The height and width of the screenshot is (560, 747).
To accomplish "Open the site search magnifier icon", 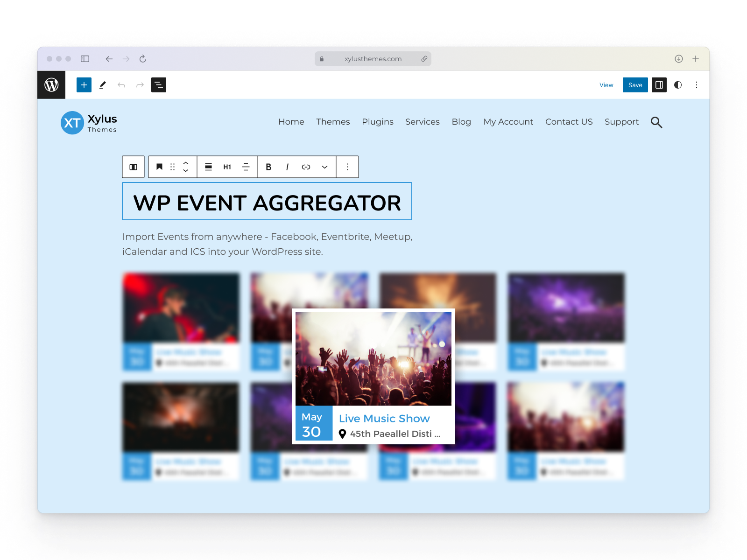I will [x=656, y=122].
